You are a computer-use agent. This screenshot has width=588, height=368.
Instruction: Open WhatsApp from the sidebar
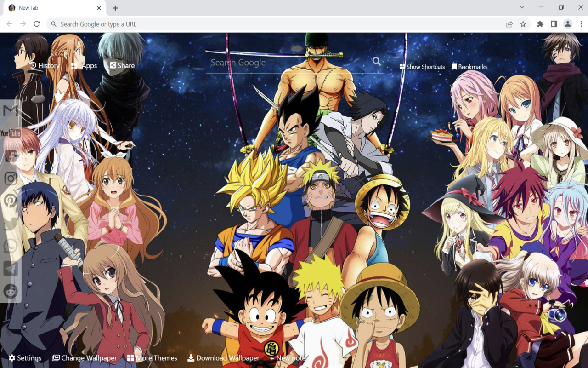point(11,246)
